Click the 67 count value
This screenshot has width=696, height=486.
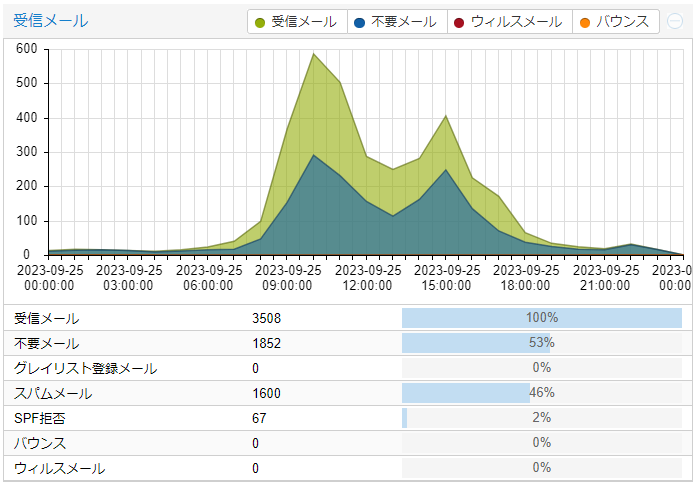[259, 418]
